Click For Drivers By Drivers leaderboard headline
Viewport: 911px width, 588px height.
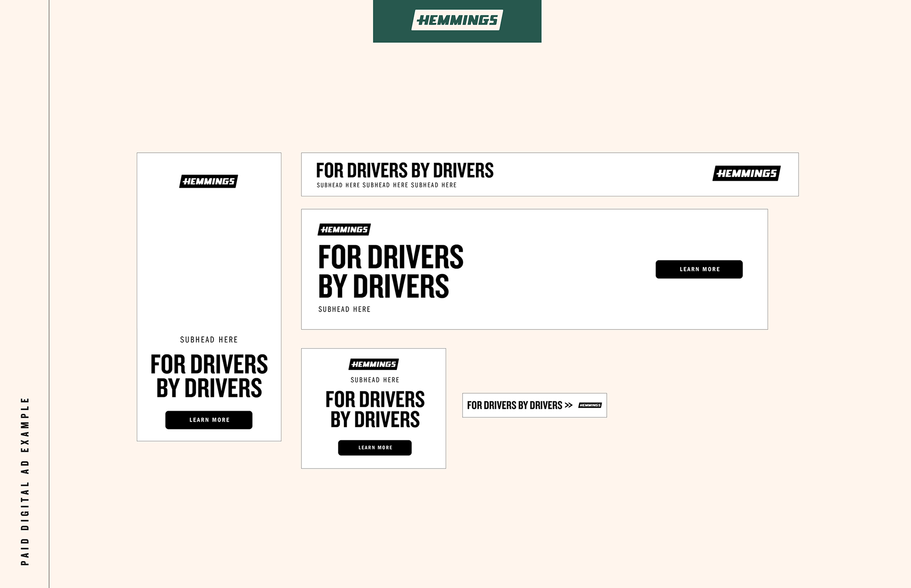[x=405, y=170]
